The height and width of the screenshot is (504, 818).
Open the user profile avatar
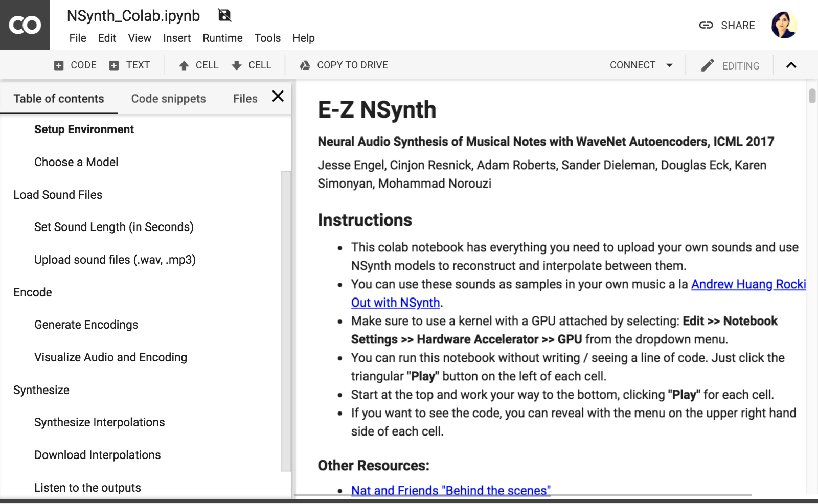coord(784,25)
